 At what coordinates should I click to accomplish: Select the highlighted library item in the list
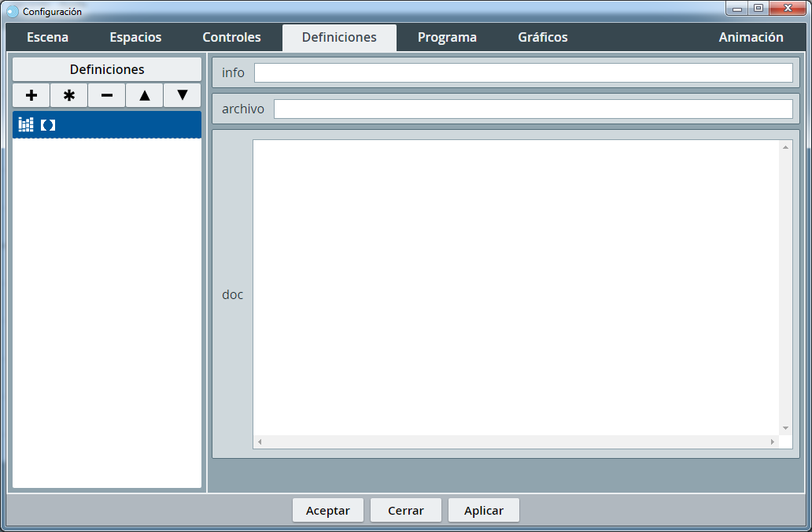point(107,125)
